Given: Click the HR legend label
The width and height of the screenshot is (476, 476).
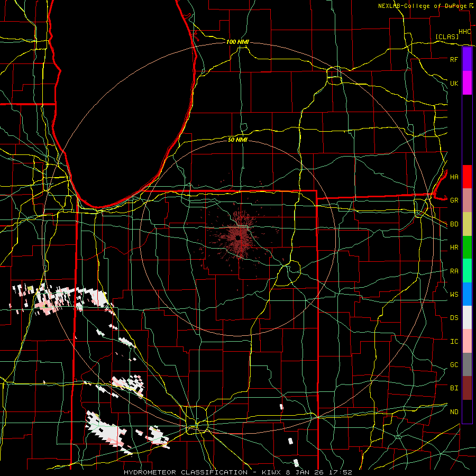Looking at the screenshot, I should [x=454, y=248].
